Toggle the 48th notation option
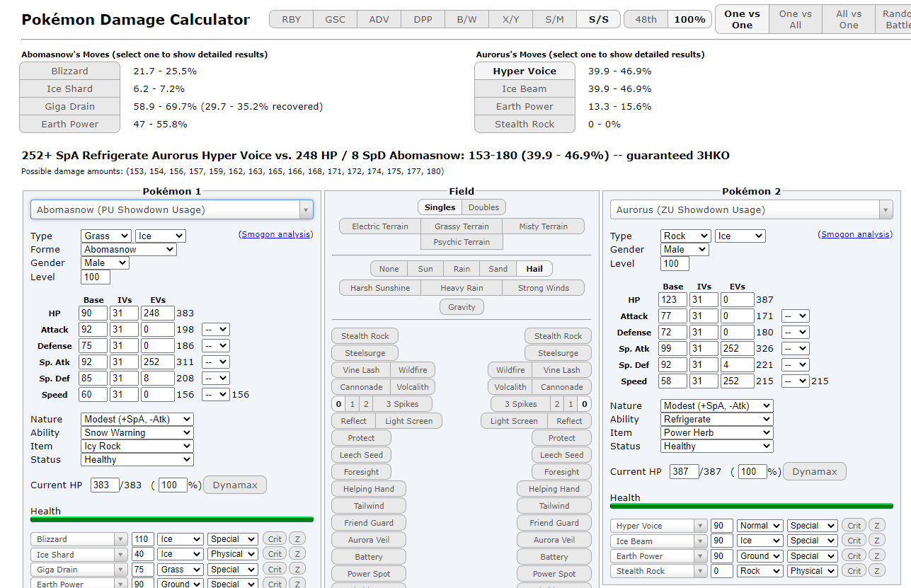The image size is (911, 588). [x=646, y=19]
